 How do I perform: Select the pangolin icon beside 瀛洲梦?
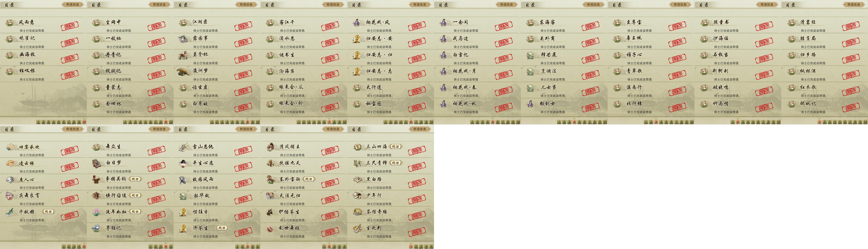pyautogui.click(x=183, y=71)
